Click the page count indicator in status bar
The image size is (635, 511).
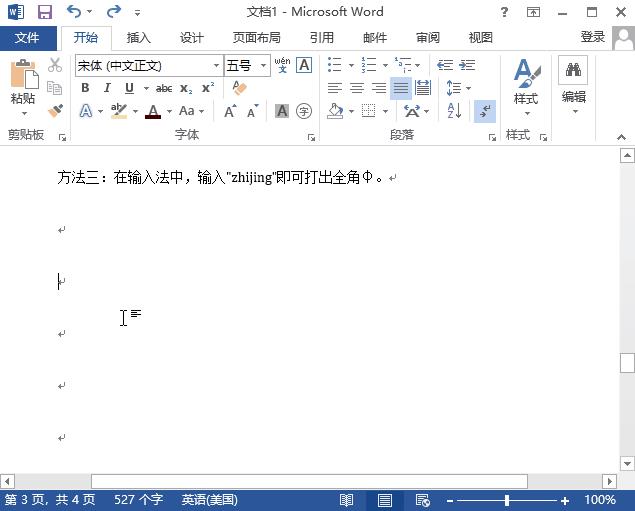point(50,500)
